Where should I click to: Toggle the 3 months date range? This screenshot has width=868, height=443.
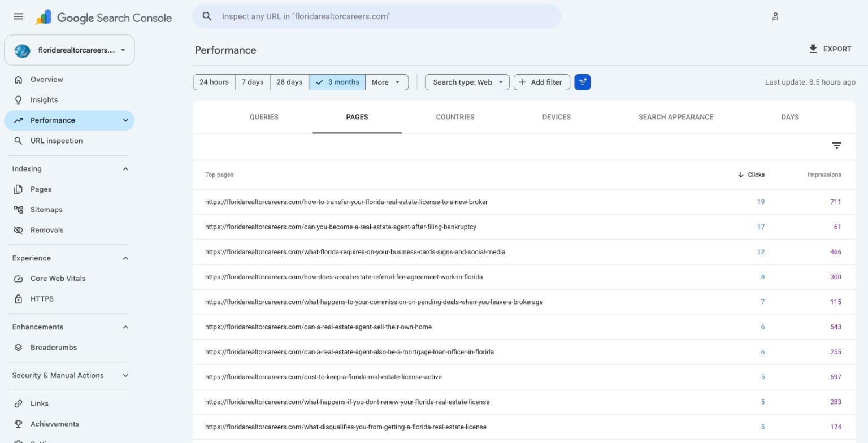[337, 82]
